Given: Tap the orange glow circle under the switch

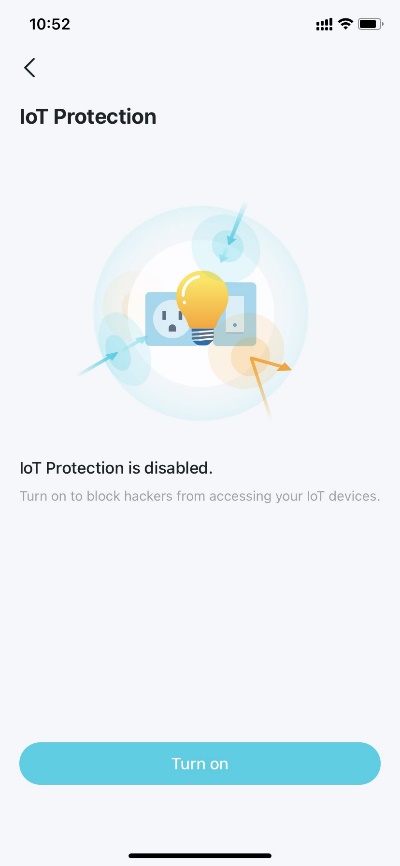Looking at the screenshot, I should [x=246, y=351].
